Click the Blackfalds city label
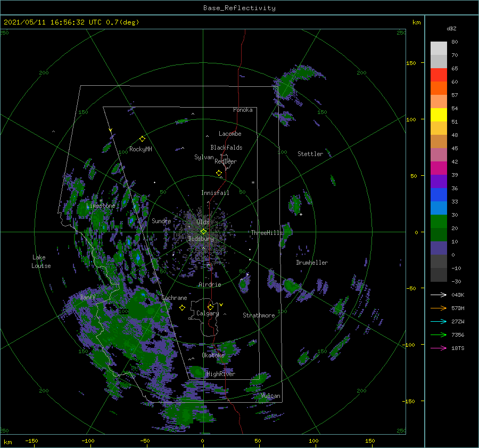 point(226,148)
